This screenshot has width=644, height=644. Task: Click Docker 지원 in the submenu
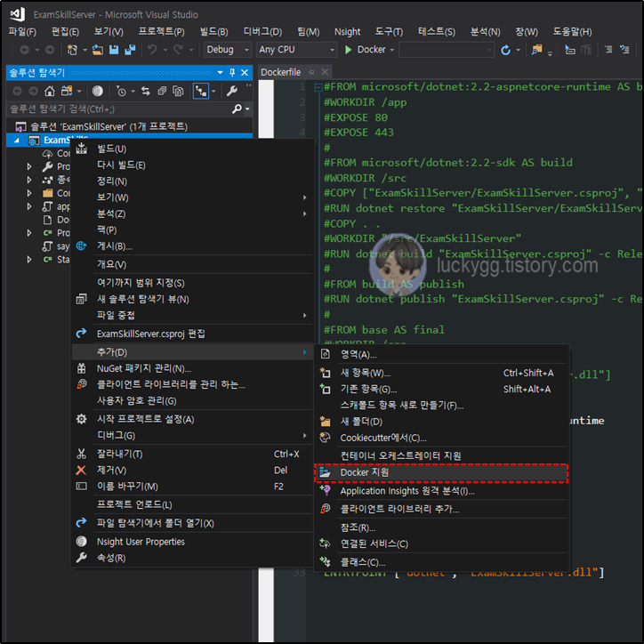[x=441, y=472]
